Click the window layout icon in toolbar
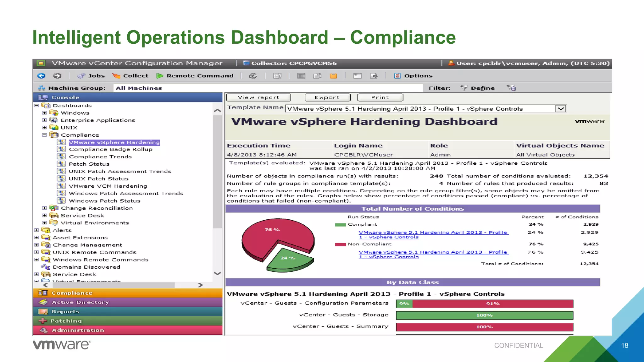Screen dimensions: 644x362 pyautogui.click(x=357, y=76)
